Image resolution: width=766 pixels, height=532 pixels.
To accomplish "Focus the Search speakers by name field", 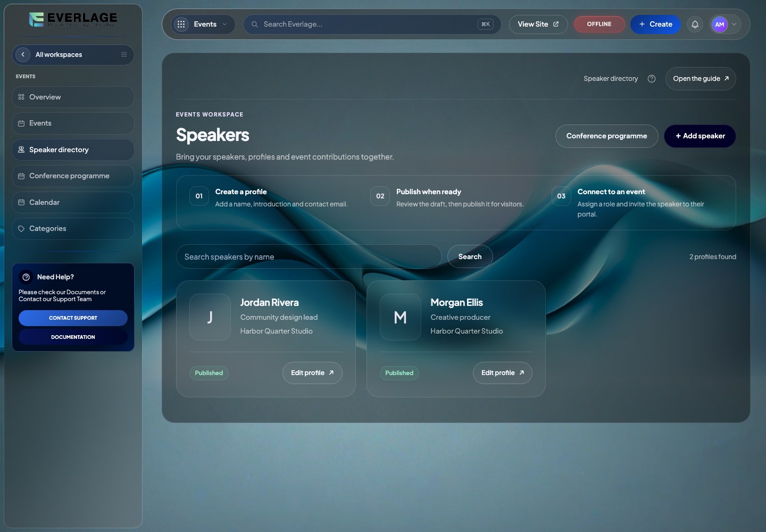I will click(x=309, y=256).
